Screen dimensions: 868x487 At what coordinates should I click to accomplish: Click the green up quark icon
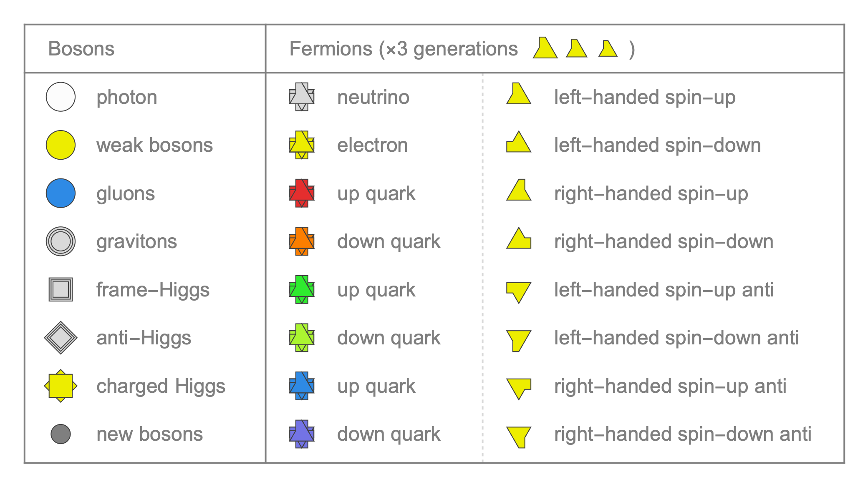tap(302, 289)
